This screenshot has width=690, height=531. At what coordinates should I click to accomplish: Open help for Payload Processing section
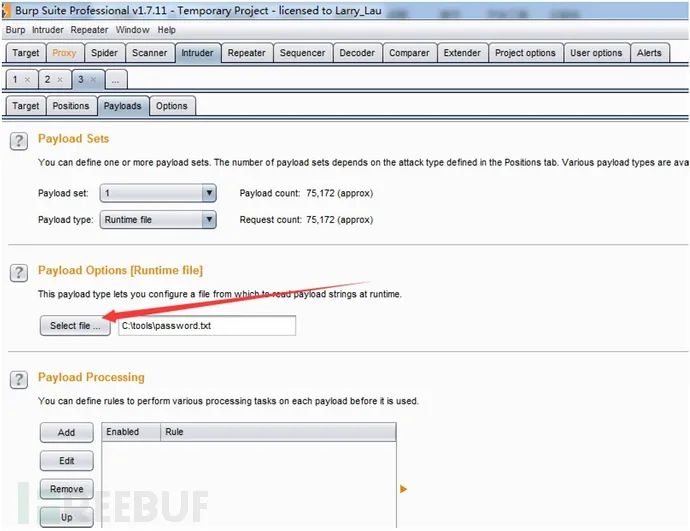click(18, 380)
